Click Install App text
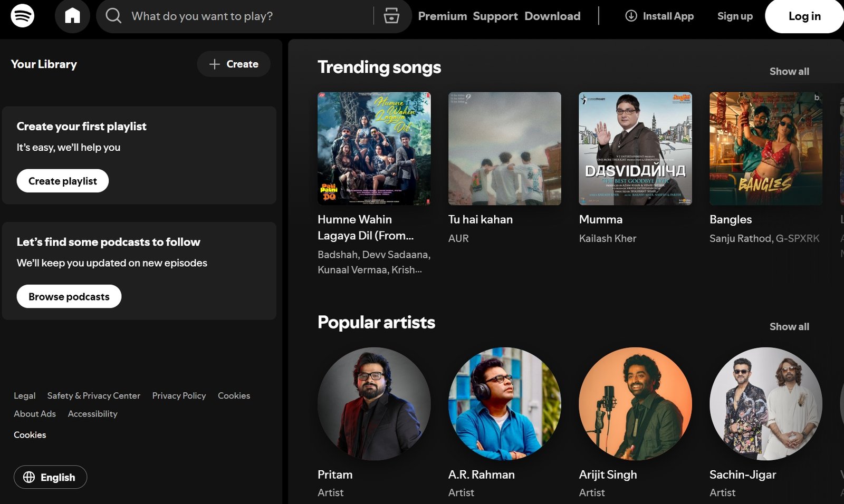 (x=668, y=16)
